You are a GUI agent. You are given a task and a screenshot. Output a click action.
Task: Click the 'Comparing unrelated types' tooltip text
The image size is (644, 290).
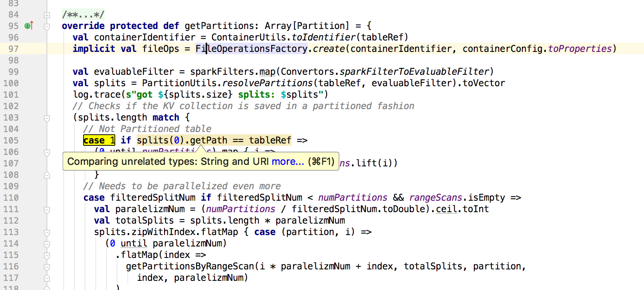pyautogui.click(x=168, y=161)
